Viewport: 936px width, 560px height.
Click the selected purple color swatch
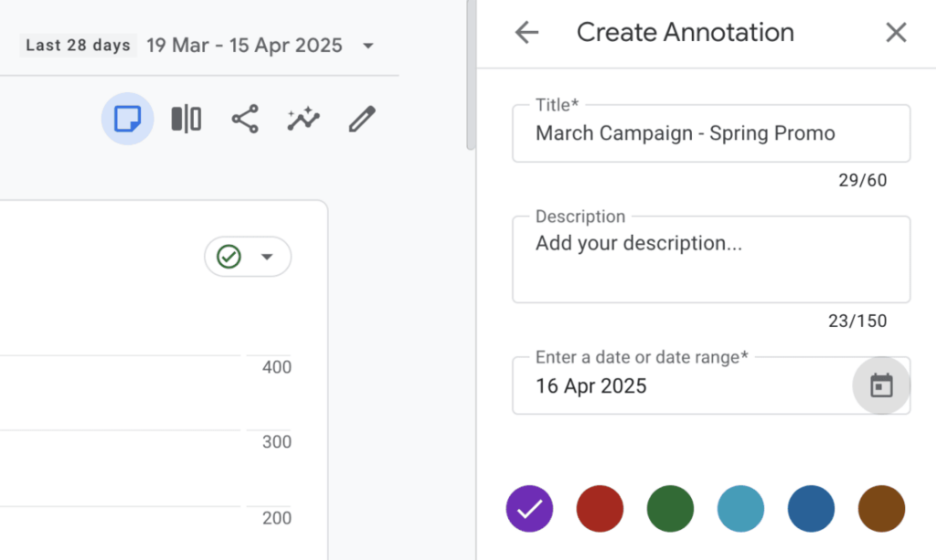pyautogui.click(x=529, y=509)
